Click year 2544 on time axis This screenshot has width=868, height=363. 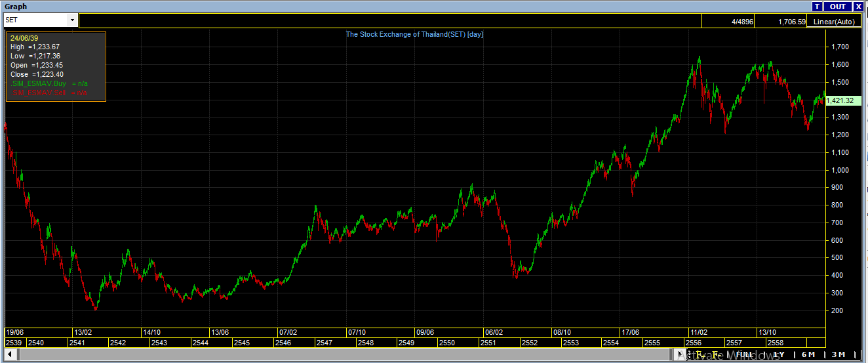[200, 343]
